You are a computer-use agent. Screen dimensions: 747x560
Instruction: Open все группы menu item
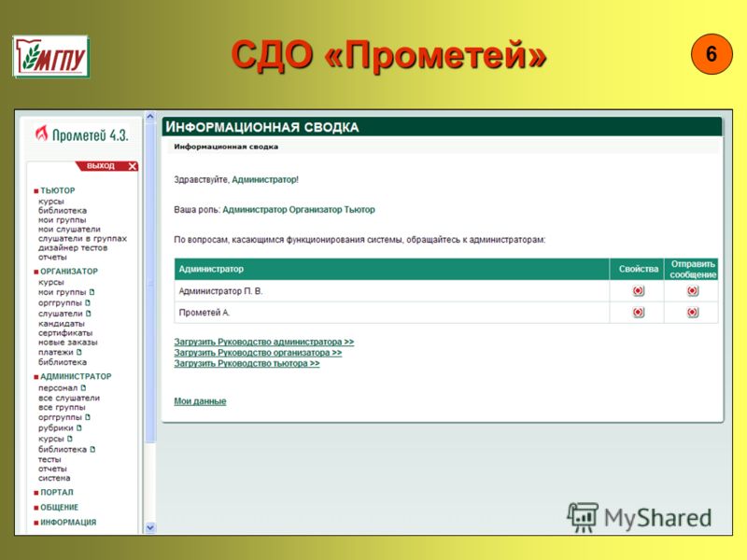[x=62, y=408]
